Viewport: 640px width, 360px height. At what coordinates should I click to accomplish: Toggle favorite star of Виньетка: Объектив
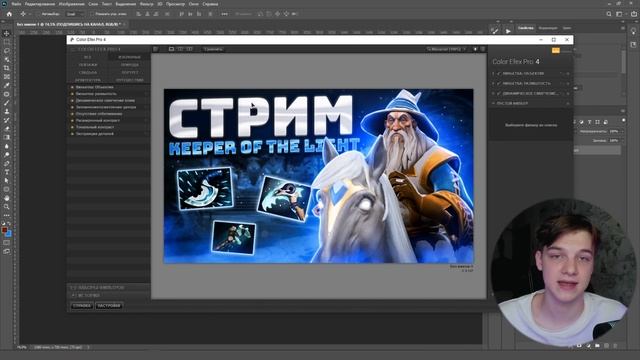[72, 87]
